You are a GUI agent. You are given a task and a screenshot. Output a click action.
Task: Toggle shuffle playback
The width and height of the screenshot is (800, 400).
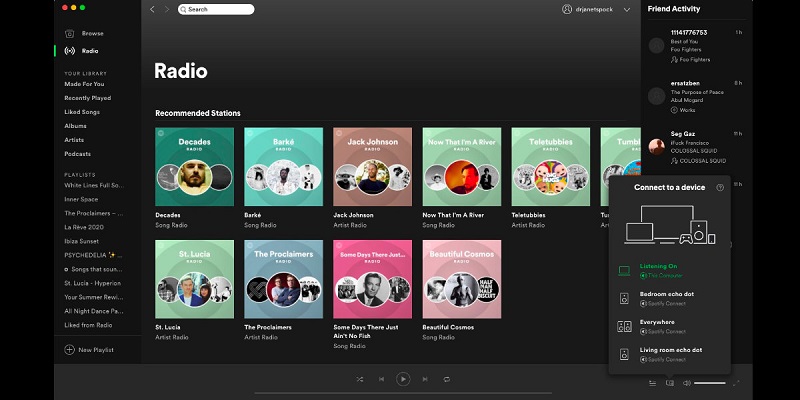point(360,379)
